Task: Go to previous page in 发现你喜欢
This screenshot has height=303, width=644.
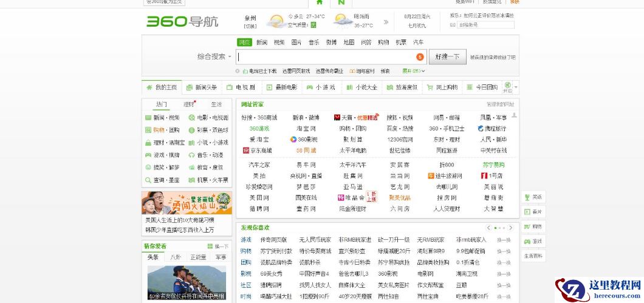Action: 488,228
